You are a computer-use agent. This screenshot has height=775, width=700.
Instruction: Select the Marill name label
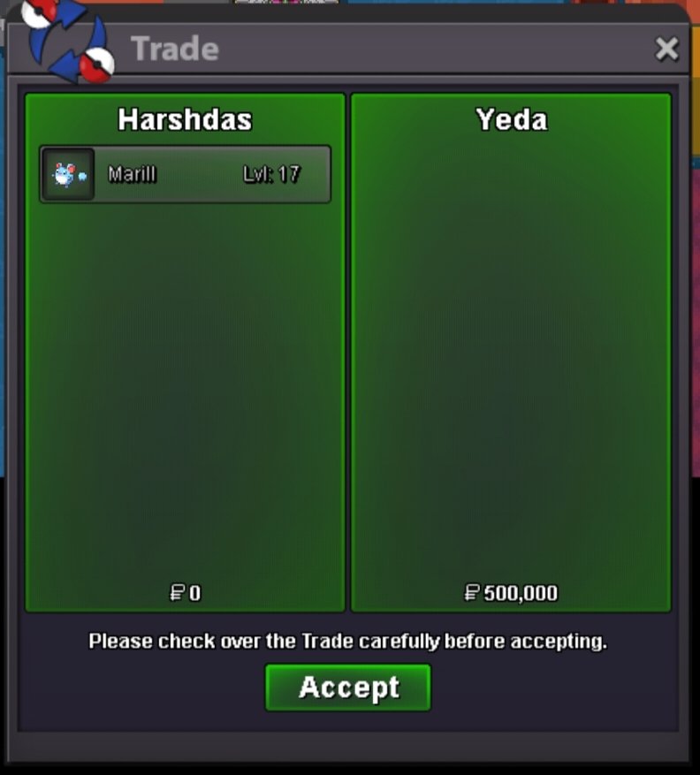coord(132,174)
